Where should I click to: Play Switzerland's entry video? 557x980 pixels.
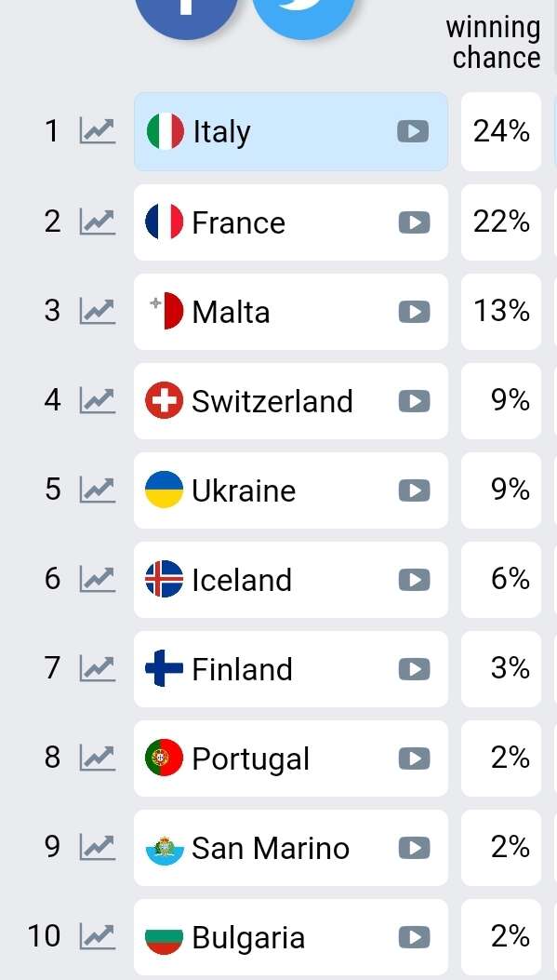(x=414, y=400)
